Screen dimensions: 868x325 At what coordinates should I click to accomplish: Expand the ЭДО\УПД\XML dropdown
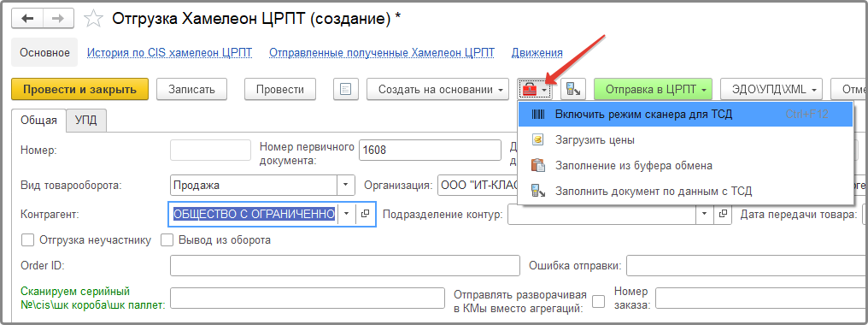pos(814,89)
